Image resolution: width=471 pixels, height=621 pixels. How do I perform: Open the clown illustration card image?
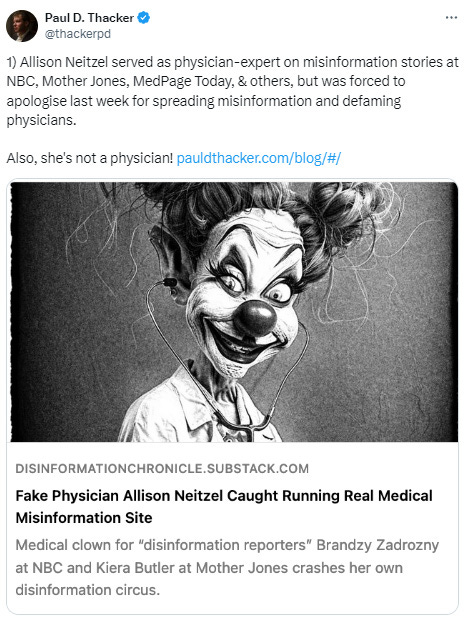[234, 312]
